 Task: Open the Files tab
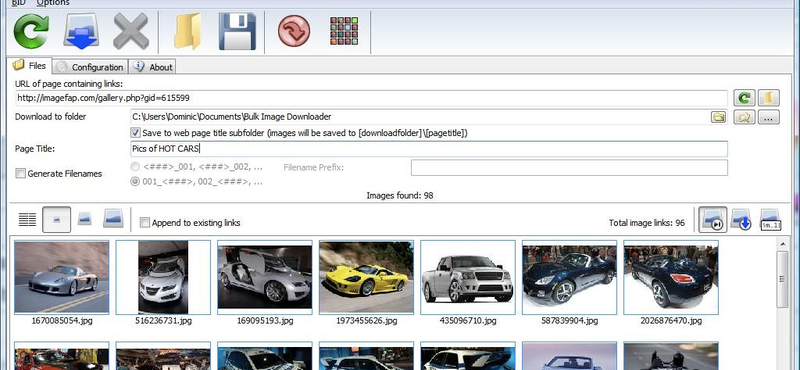pyautogui.click(x=30, y=66)
